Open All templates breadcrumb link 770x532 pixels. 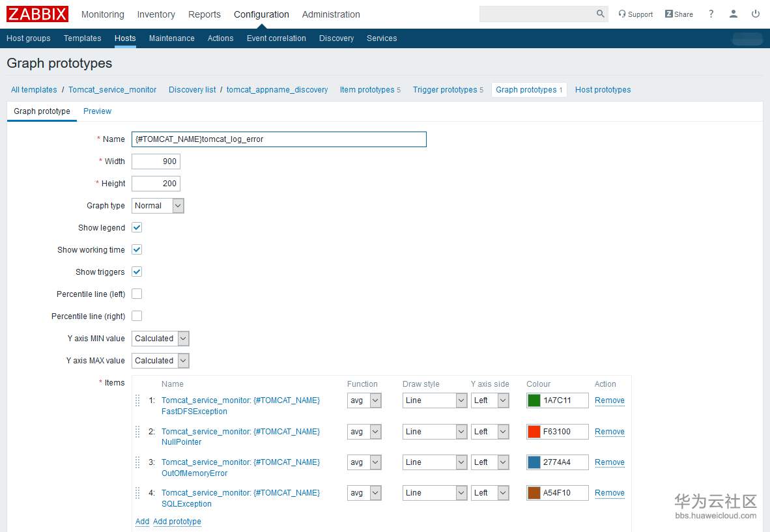tap(34, 90)
